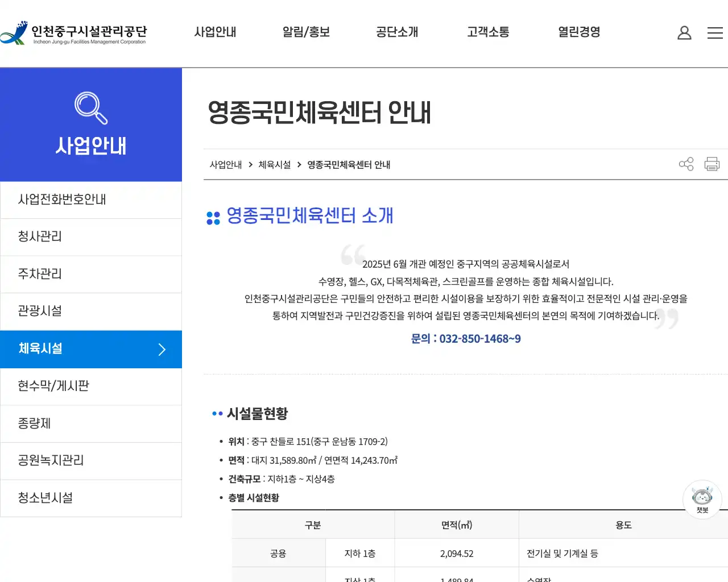Open the 챗봇 chatbot icon
This screenshot has width=728, height=582.
(x=702, y=499)
